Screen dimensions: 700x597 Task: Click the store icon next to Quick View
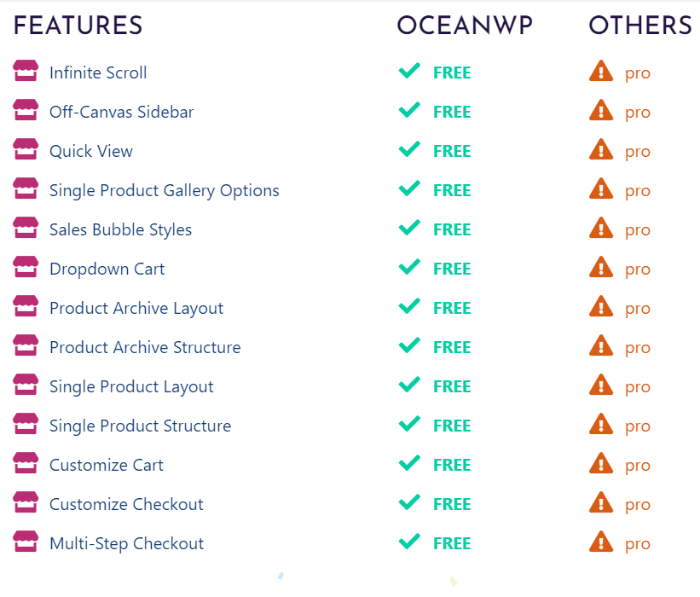[x=26, y=149]
